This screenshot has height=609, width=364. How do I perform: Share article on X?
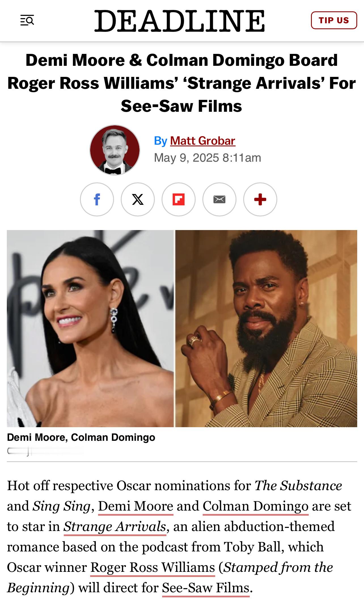pyautogui.click(x=138, y=199)
